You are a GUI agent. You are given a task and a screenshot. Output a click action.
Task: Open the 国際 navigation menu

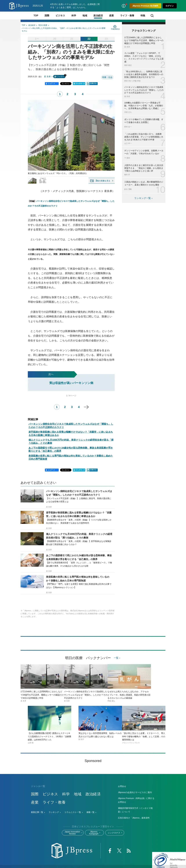pos(47,15)
